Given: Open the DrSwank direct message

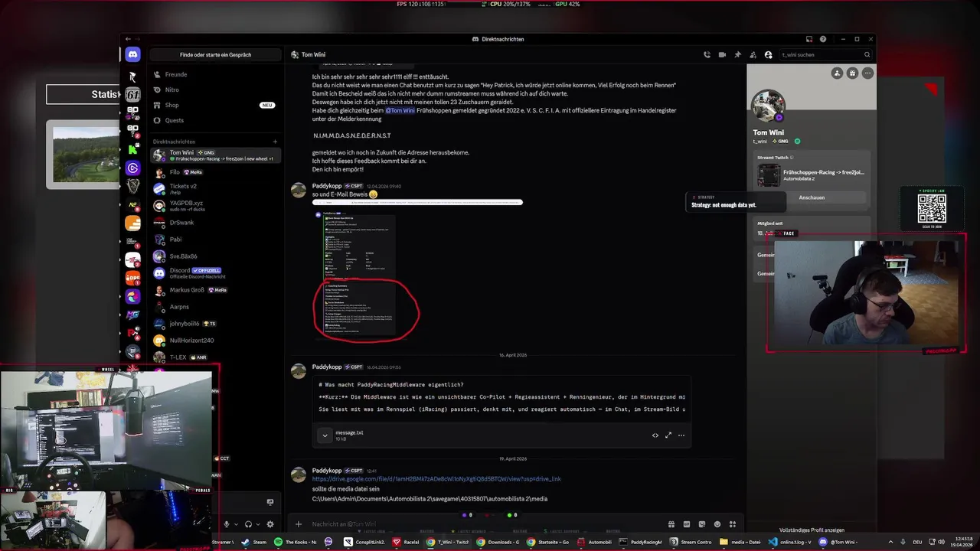Looking at the screenshot, I should (x=215, y=223).
